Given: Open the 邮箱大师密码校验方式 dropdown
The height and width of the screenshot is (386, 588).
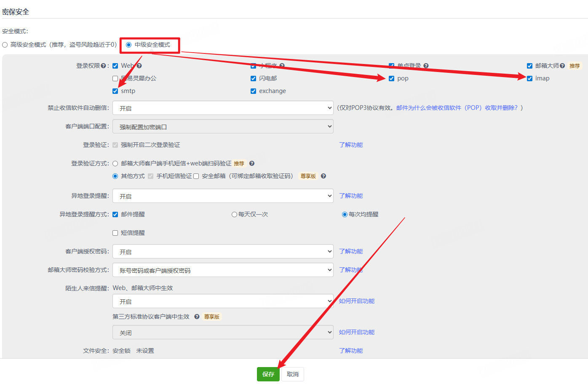Looking at the screenshot, I should coord(223,270).
